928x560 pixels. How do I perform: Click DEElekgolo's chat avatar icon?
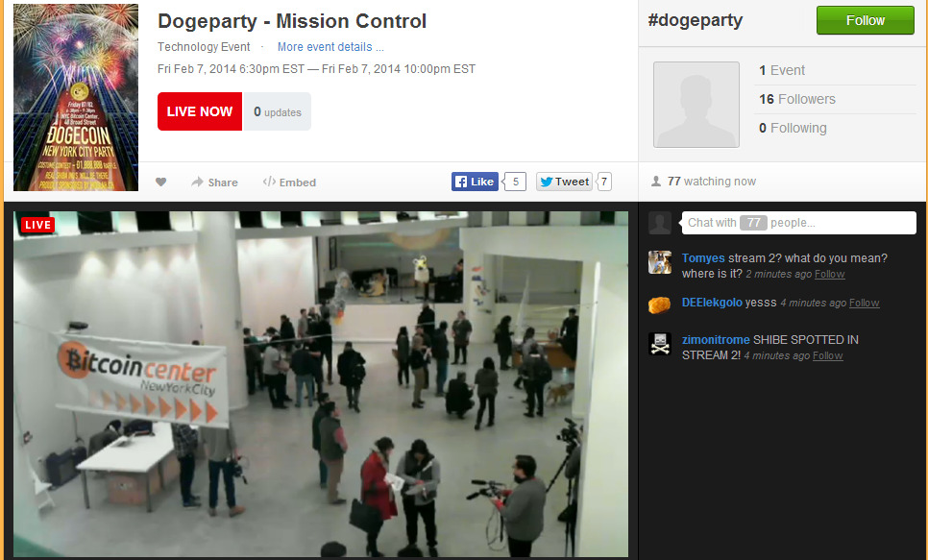[660, 304]
